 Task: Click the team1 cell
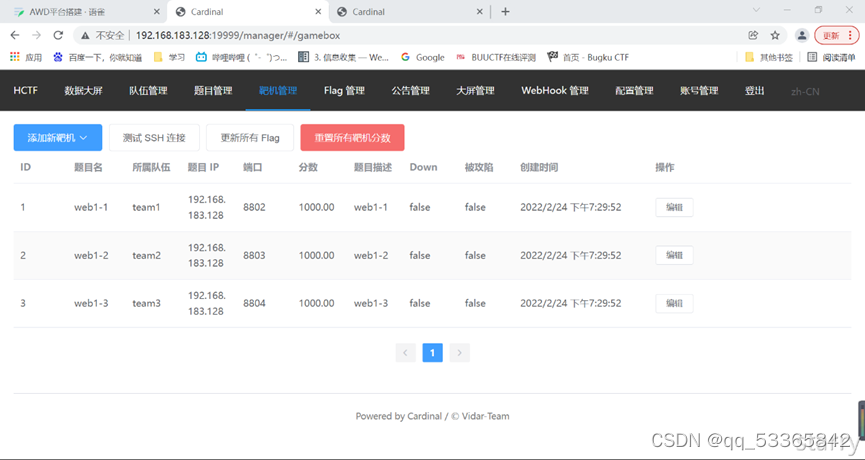[x=146, y=207]
